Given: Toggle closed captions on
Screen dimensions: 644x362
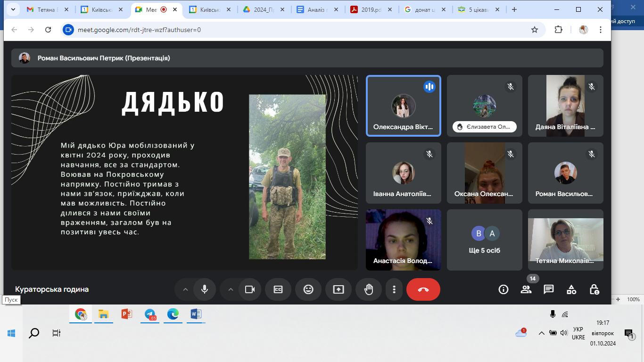Looking at the screenshot, I should [278, 289].
